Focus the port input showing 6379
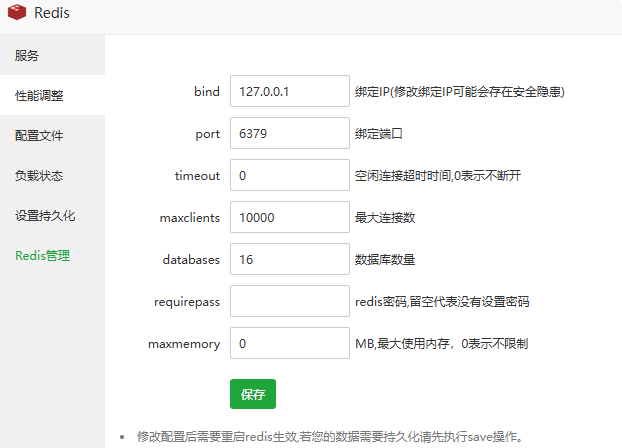The height and width of the screenshot is (448, 622). coord(289,133)
